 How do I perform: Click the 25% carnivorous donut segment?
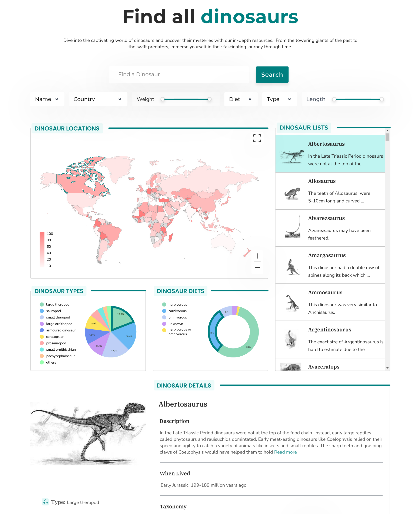212,332
